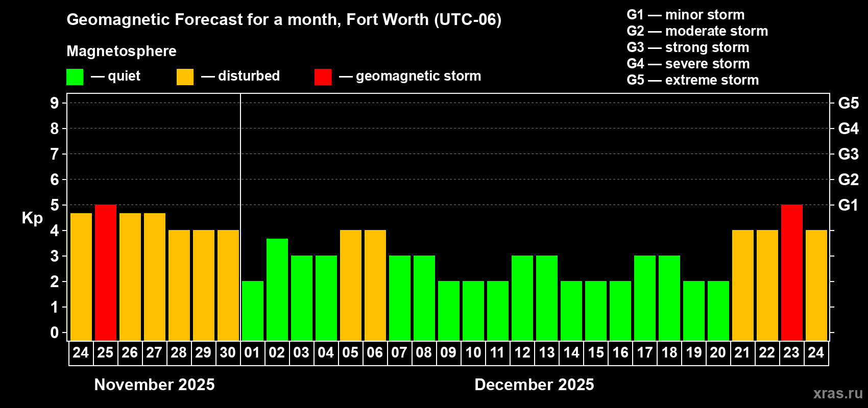The height and width of the screenshot is (408, 868).
Task: Select the red bar for November 25
Action: (106, 273)
